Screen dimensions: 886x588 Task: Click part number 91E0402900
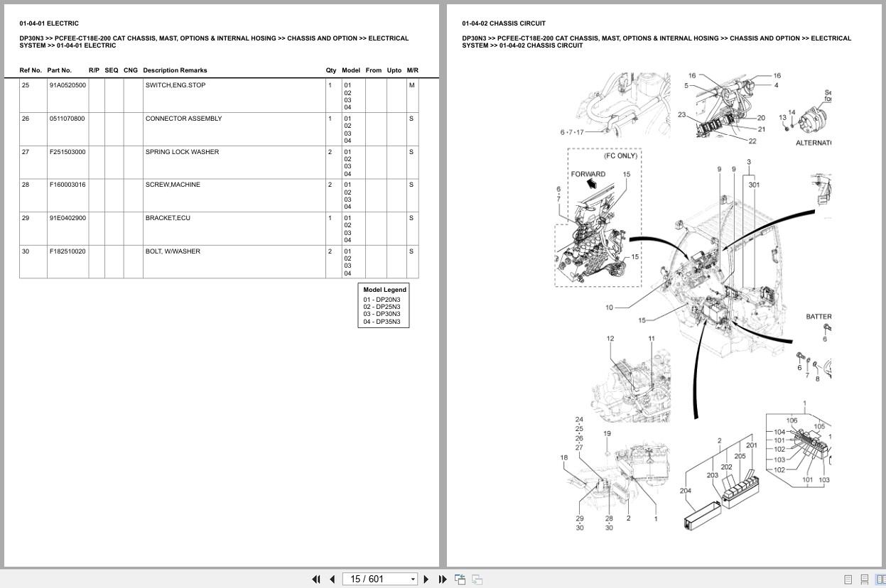click(x=67, y=218)
